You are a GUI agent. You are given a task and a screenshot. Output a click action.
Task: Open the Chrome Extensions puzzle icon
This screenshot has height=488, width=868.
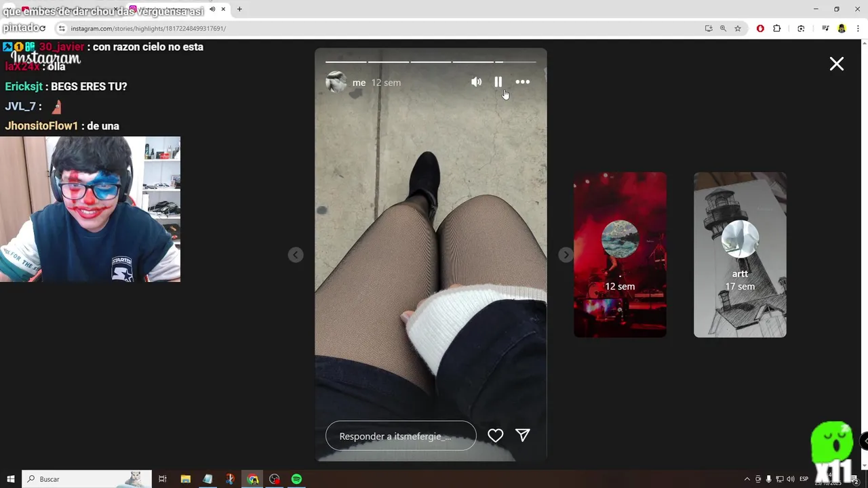tap(777, 28)
